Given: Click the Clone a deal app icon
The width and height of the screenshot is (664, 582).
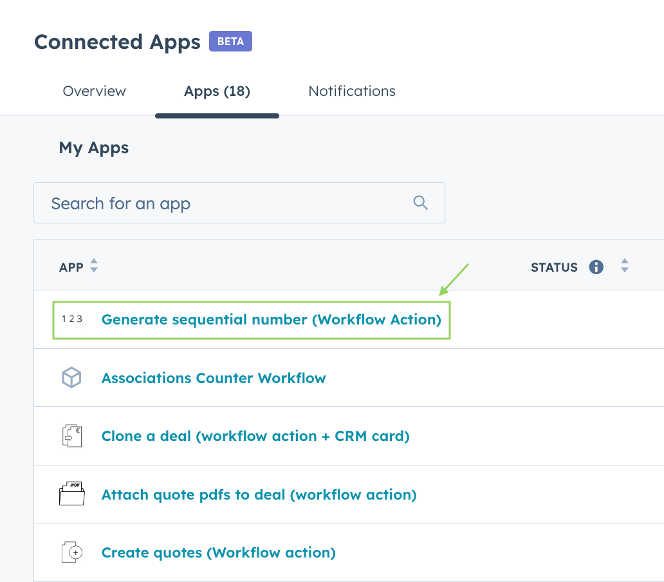Looking at the screenshot, I should 71,436.
